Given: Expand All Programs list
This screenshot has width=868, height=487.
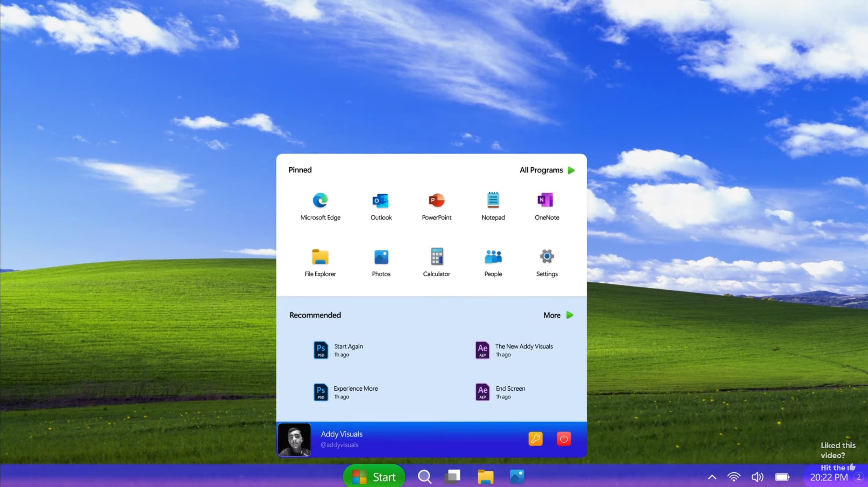Looking at the screenshot, I should pyautogui.click(x=546, y=171).
